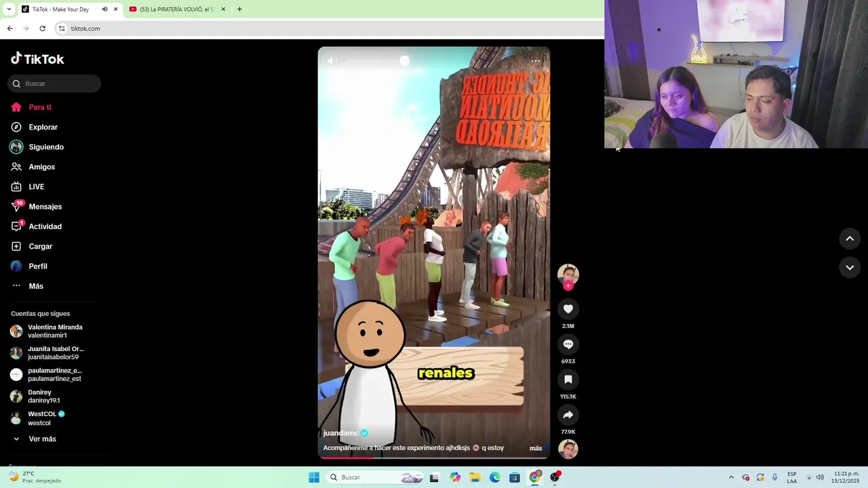Image resolution: width=868 pixels, height=488 pixels.
Task: Open the clock and date 11:21 p.m.
Action: click(x=846, y=477)
